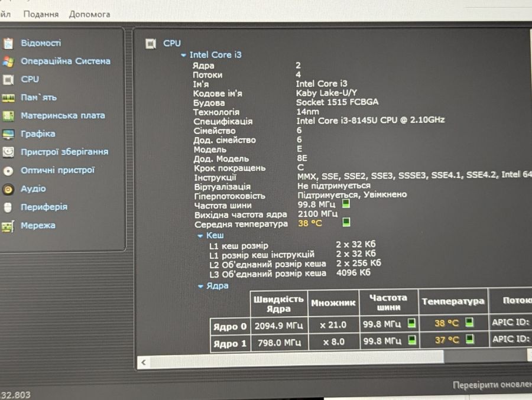Click the Частота шини column header
This screenshot has height=400, width=532.
388,302
